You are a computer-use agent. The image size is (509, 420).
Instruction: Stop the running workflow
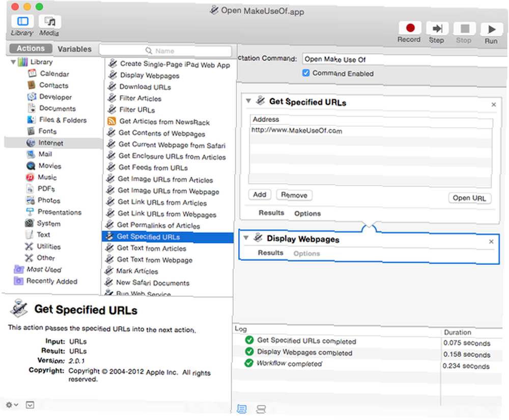click(464, 29)
